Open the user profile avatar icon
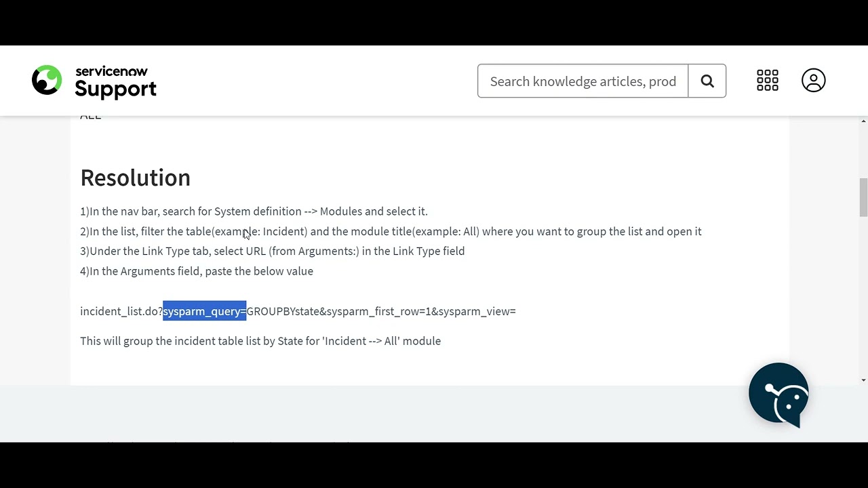This screenshot has height=488, width=868. pyautogui.click(x=814, y=80)
